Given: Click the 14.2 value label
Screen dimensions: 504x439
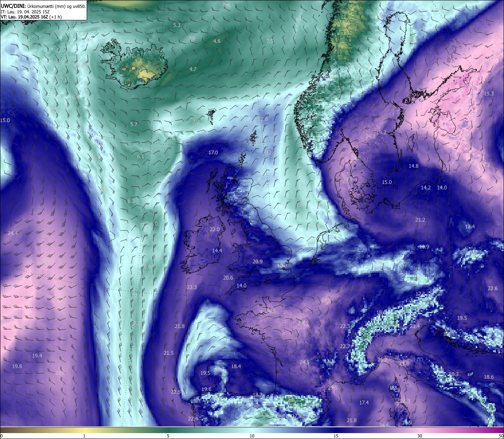Looking at the screenshot, I should [426, 188].
